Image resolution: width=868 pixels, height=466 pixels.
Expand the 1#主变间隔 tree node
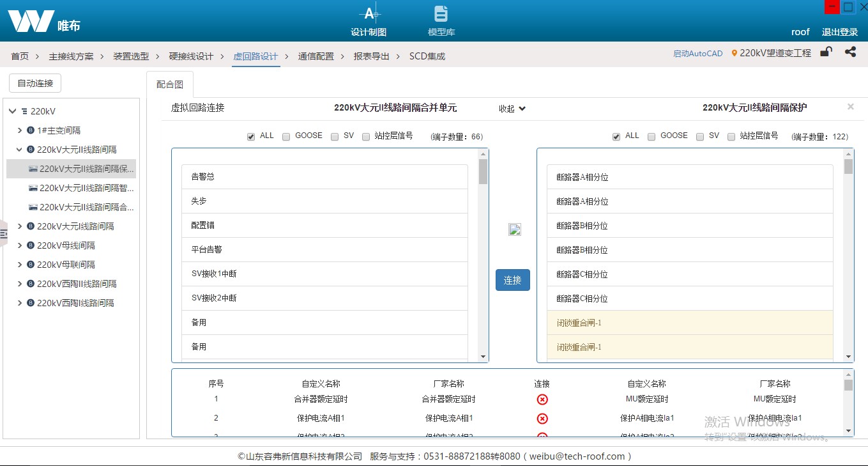[20, 130]
